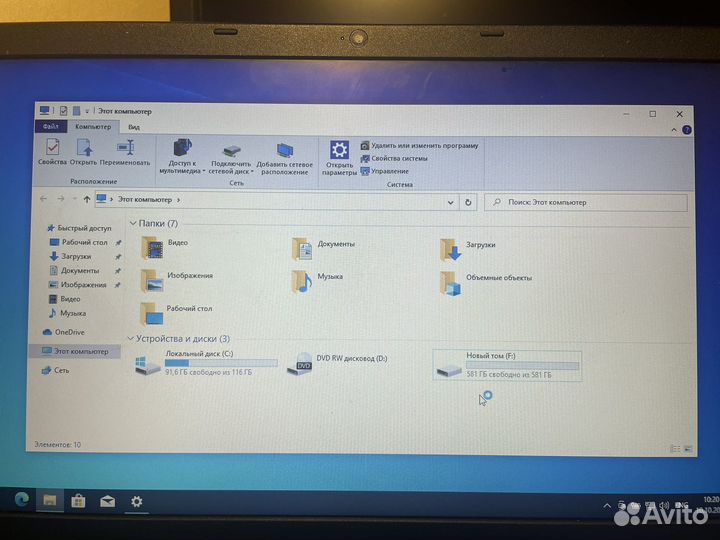
Task: Click quick access properties checkmark icon
Action: (64, 111)
